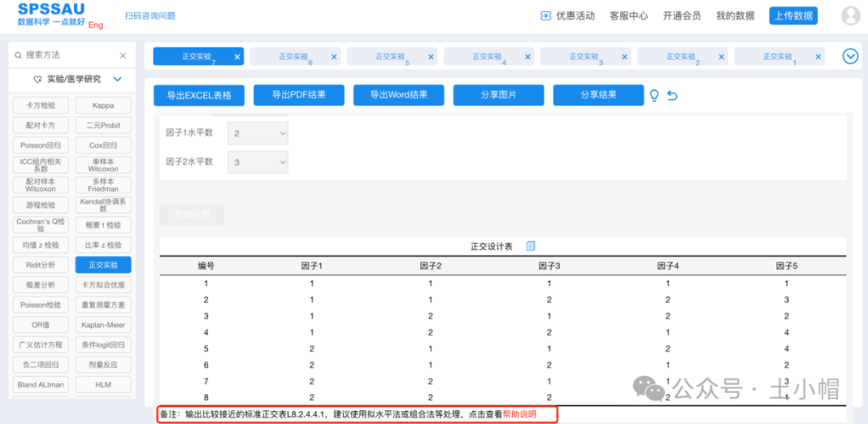Select Kendall协调系数 method

coord(104,205)
